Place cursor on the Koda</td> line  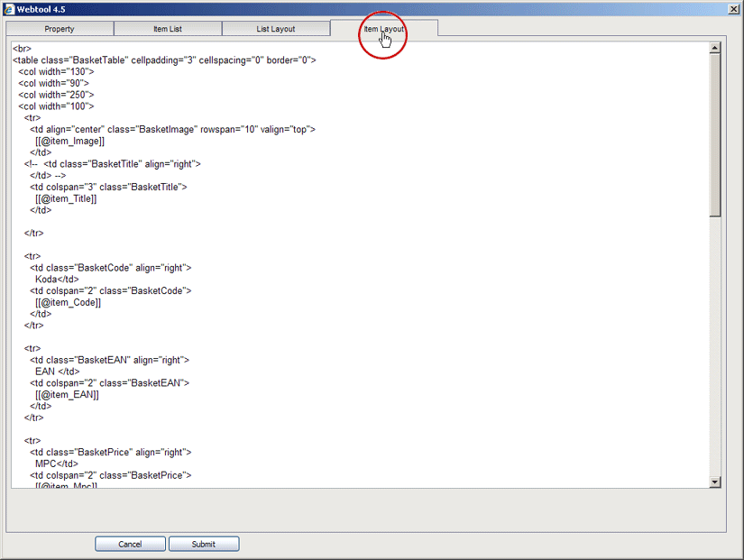pos(57,280)
